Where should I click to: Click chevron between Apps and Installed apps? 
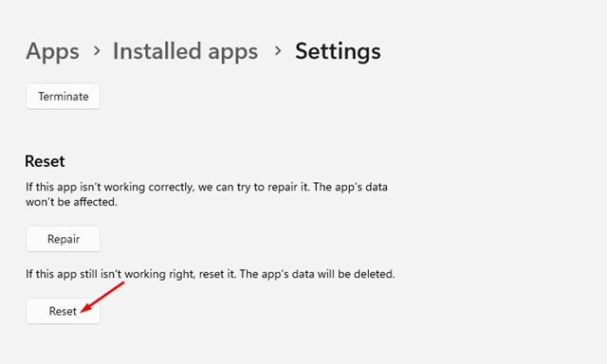click(97, 50)
